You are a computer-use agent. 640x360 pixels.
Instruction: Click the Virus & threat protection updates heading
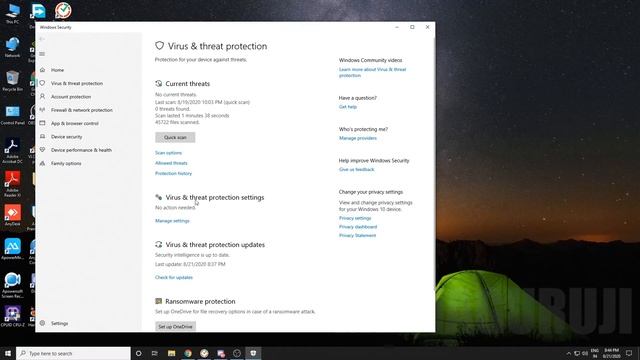215,245
